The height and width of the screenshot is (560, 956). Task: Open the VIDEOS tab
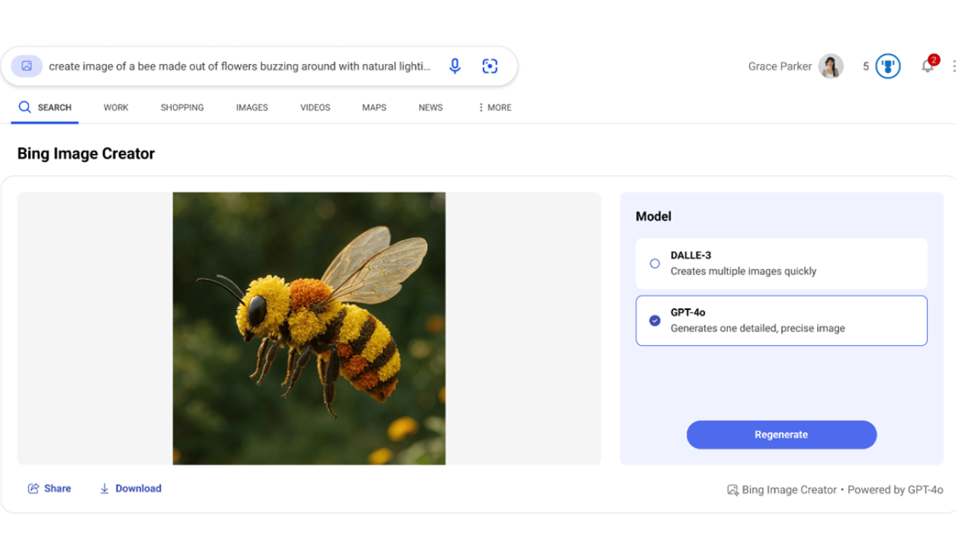314,107
